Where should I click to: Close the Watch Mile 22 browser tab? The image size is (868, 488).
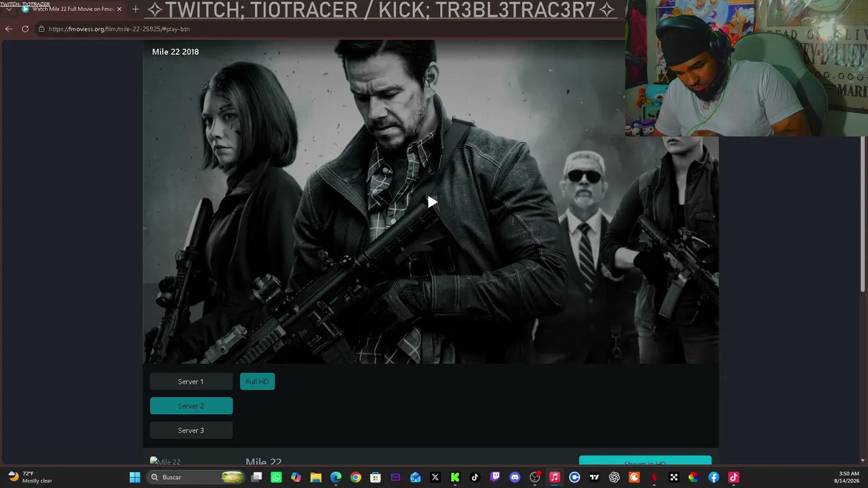click(119, 9)
